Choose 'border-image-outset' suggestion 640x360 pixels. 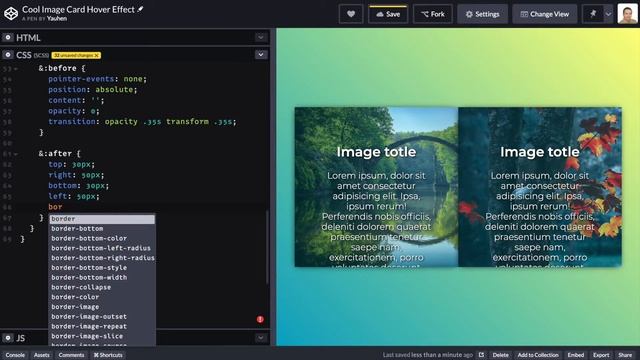pyautogui.click(x=102, y=317)
